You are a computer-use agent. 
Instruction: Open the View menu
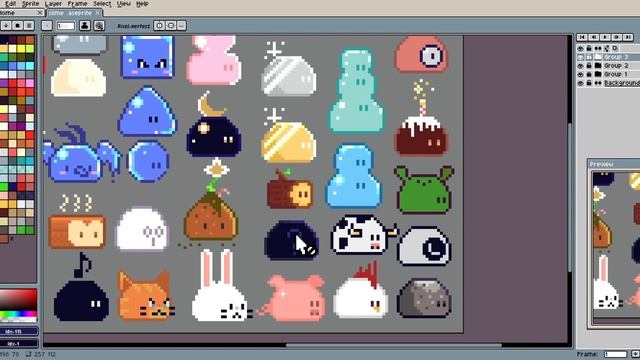click(124, 4)
